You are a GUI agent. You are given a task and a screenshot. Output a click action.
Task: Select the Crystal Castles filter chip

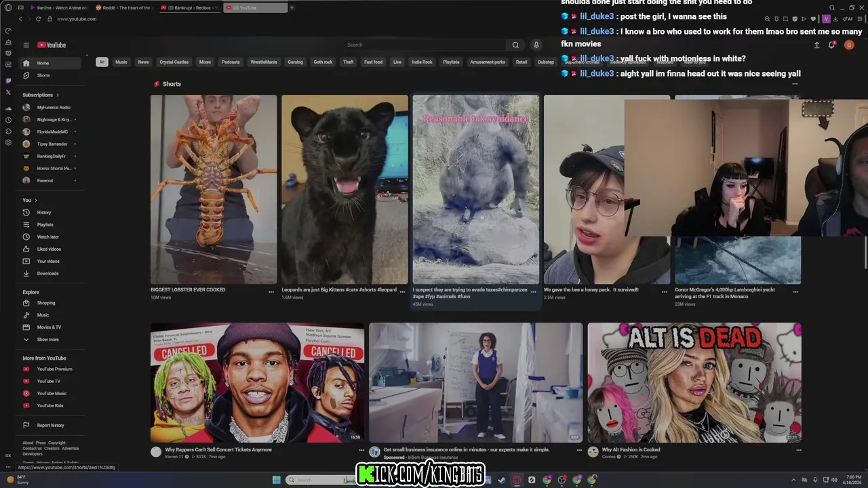point(174,62)
